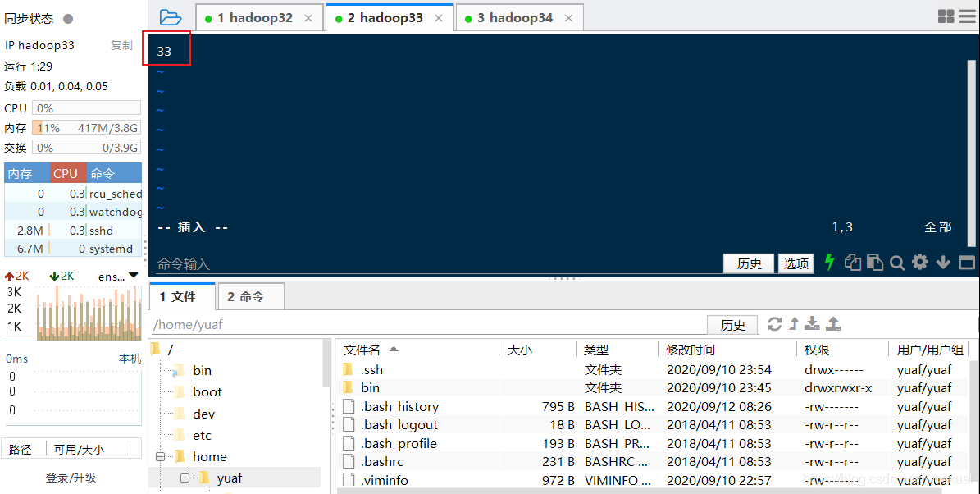Click the upload file icon
Image resolution: width=980 pixels, height=494 pixels.
pos(833,323)
